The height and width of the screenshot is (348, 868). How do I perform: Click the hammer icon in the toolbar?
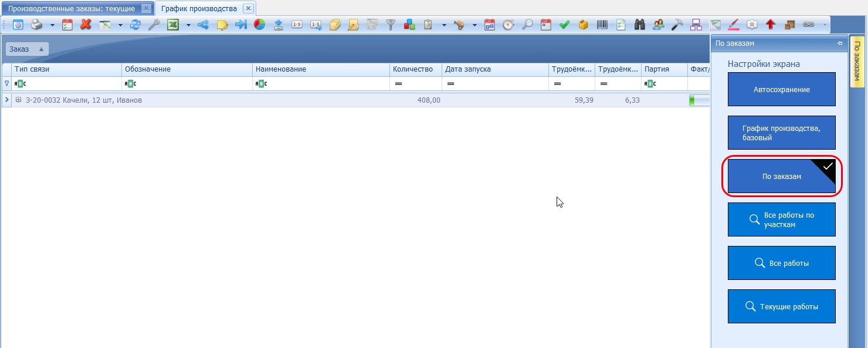coord(677,25)
